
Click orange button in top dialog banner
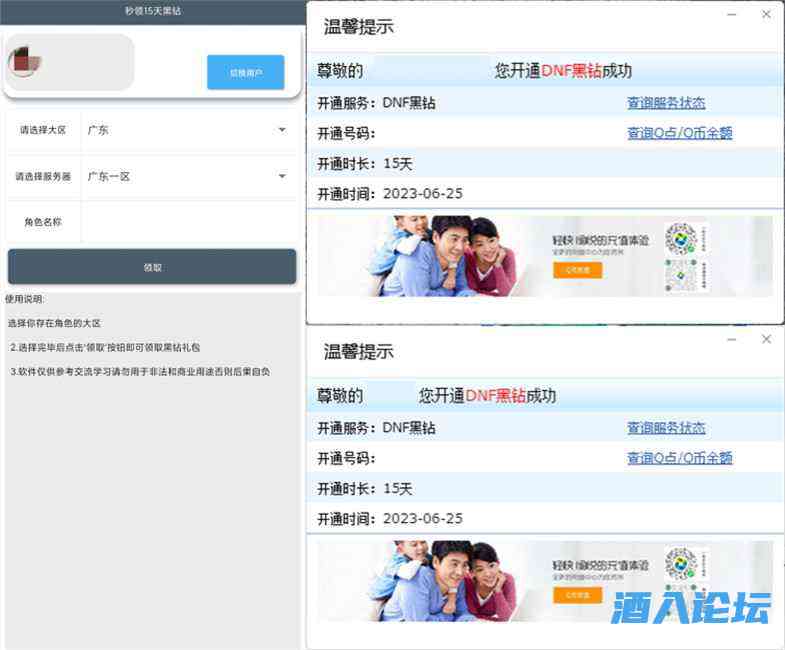577,270
